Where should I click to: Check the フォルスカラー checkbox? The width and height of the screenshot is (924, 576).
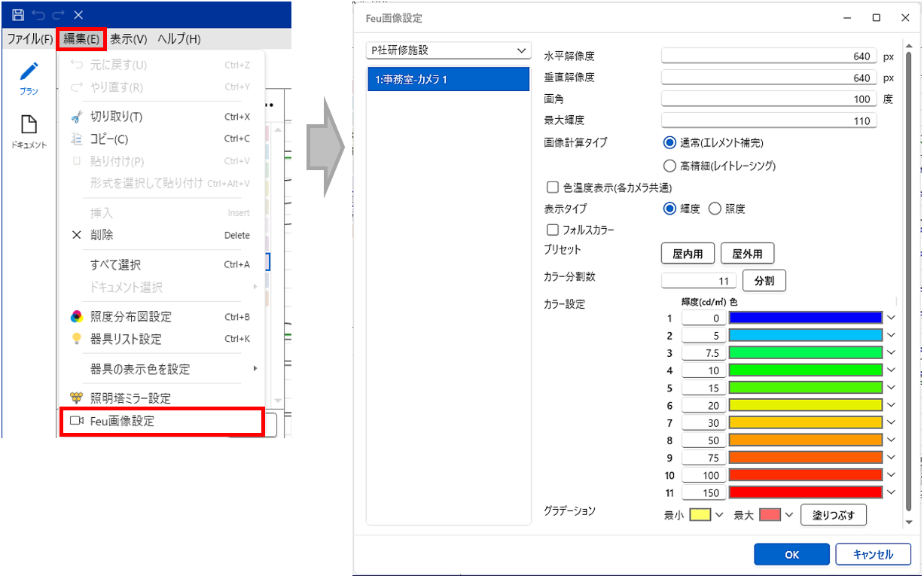[552, 230]
